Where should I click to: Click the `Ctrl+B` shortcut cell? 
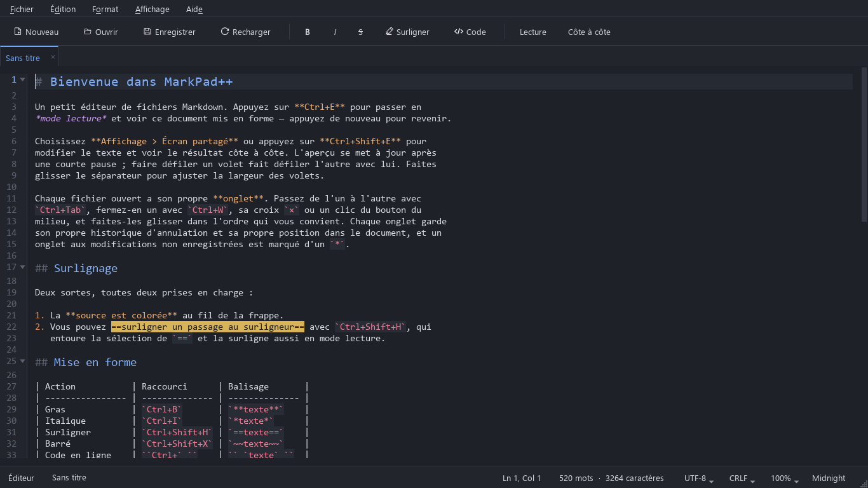click(x=162, y=409)
